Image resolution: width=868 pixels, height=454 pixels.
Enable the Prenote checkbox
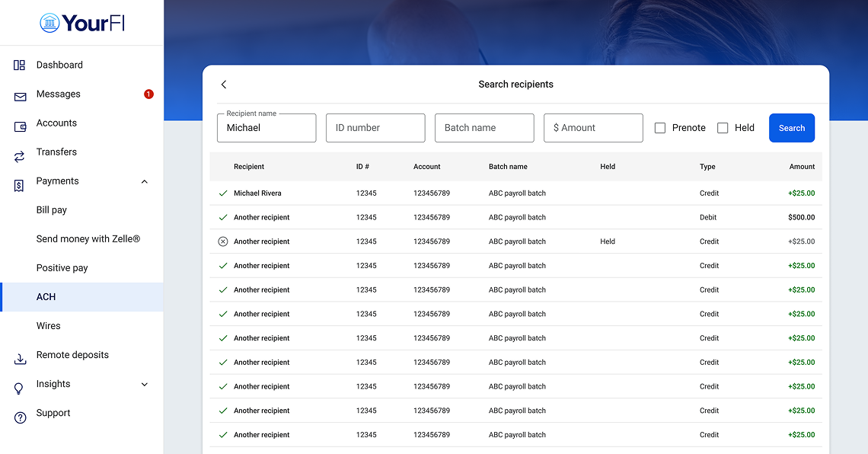tap(659, 128)
